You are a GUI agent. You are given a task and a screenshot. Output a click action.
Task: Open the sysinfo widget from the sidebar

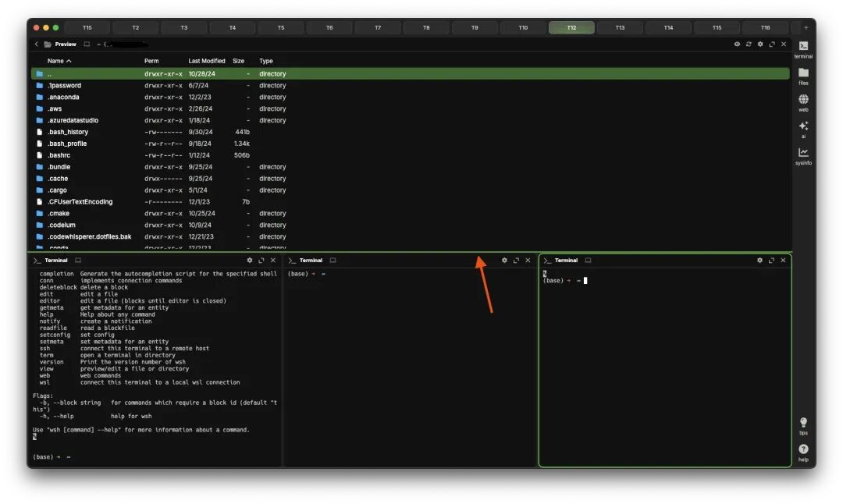[803, 148]
